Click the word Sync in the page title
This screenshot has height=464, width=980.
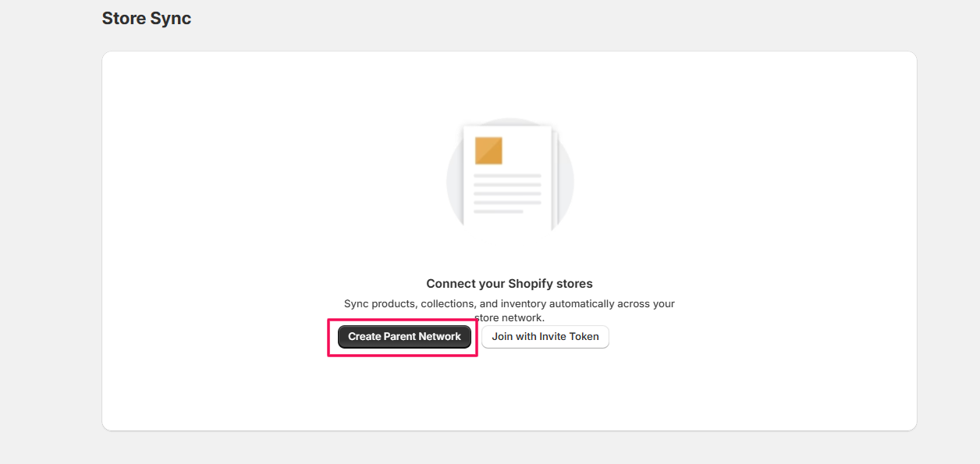[171, 18]
